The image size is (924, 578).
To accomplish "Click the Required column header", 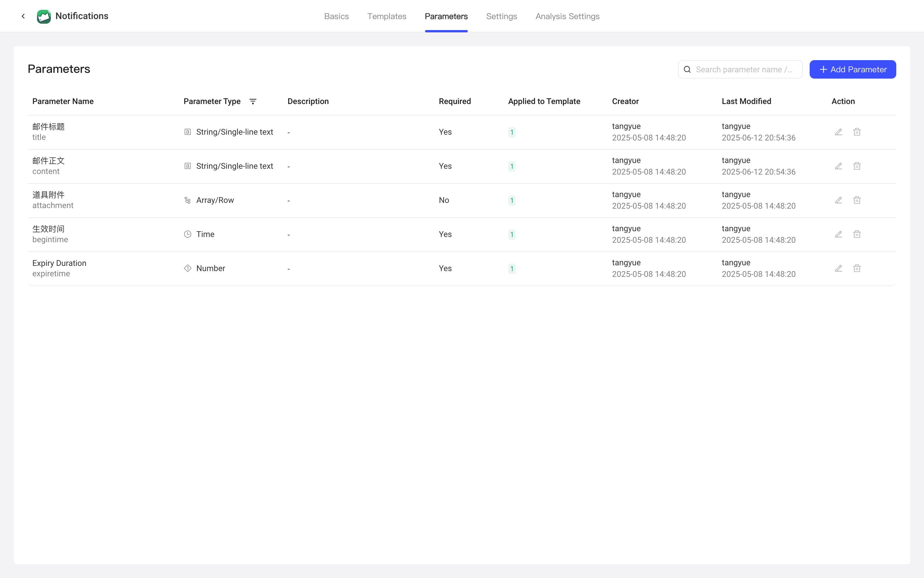I will click(x=455, y=101).
